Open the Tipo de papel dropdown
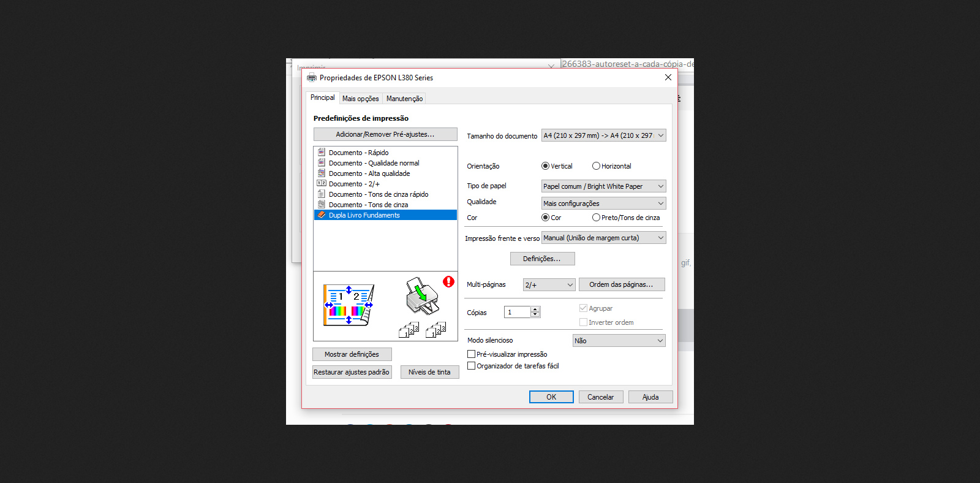The width and height of the screenshot is (980, 483). pos(603,186)
